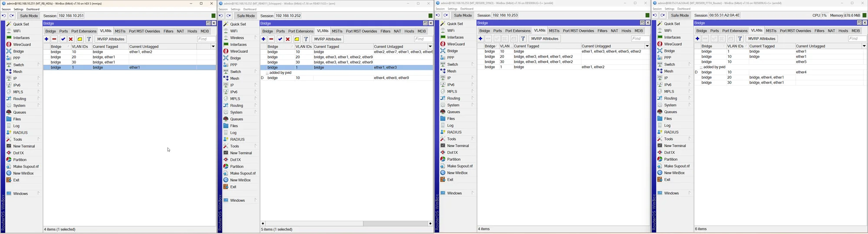868x234 pixels.
Task: Open Wireless in the RB4011 sidebar
Action: (x=237, y=38)
